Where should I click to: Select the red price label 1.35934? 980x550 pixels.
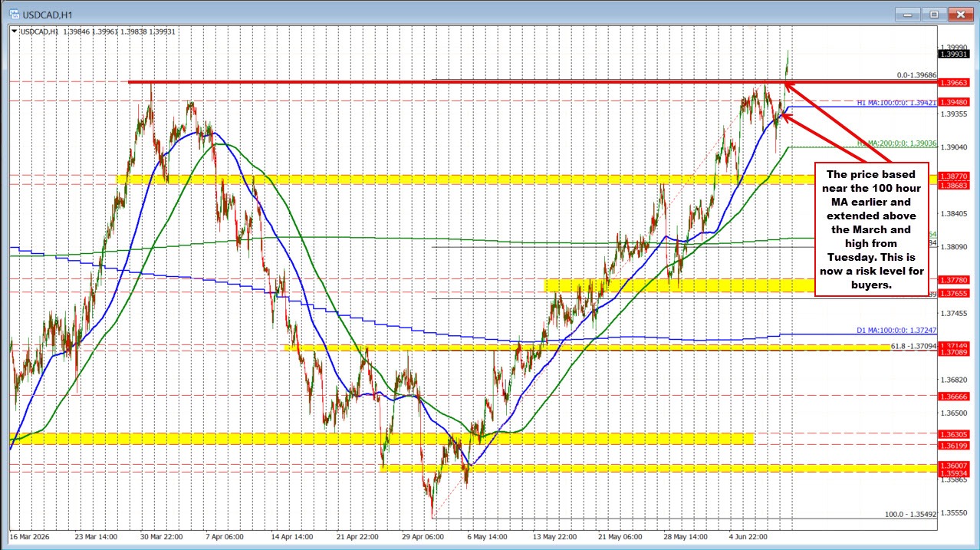955,473
